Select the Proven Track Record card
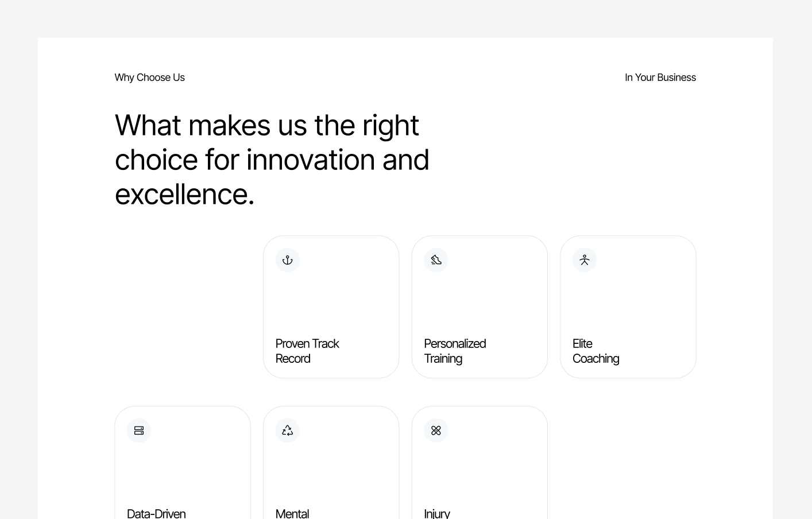812x519 pixels. 331,307
